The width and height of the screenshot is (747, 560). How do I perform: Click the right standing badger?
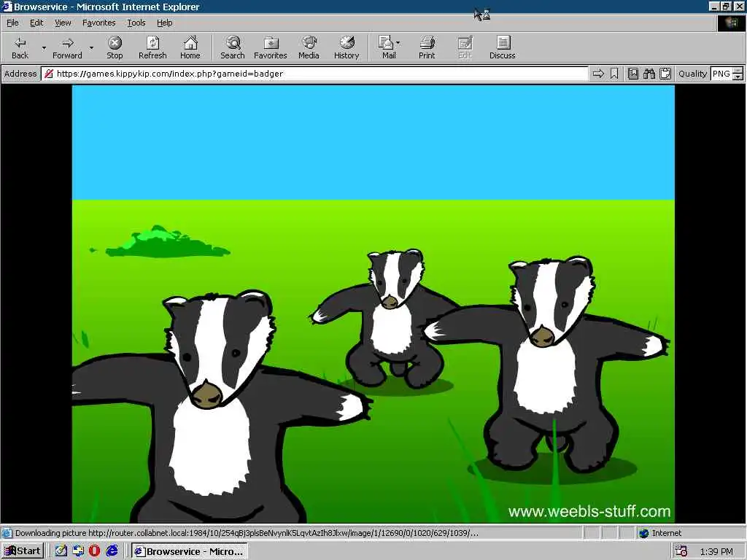click(x=548, y=367)
